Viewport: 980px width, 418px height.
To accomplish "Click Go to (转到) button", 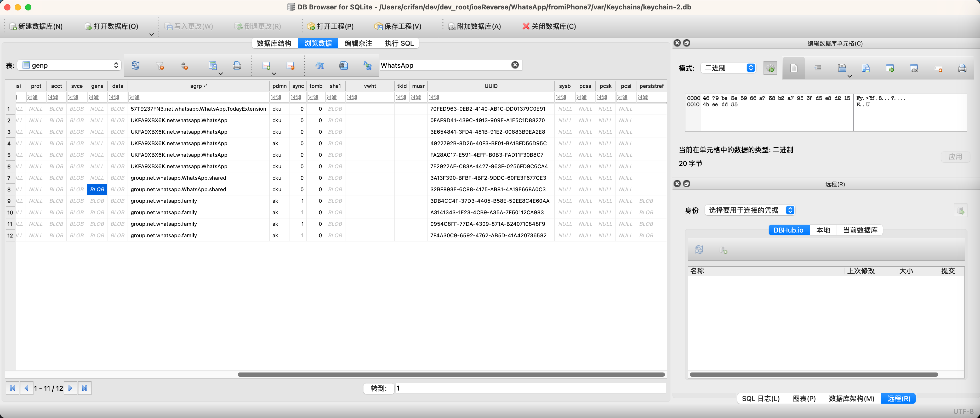I will pos(379,388).
